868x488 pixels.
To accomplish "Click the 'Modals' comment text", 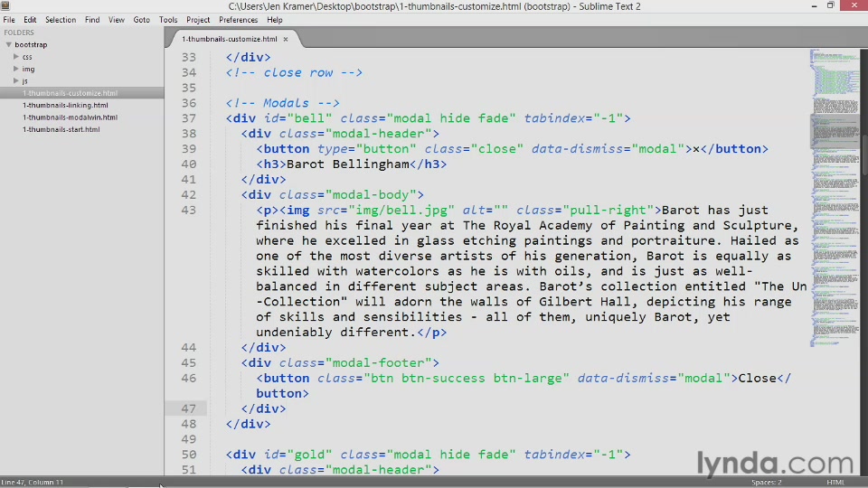I will (286, 103).
